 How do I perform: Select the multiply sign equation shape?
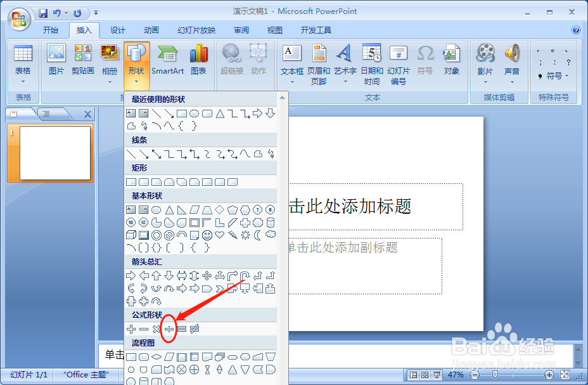coord(157,329)
